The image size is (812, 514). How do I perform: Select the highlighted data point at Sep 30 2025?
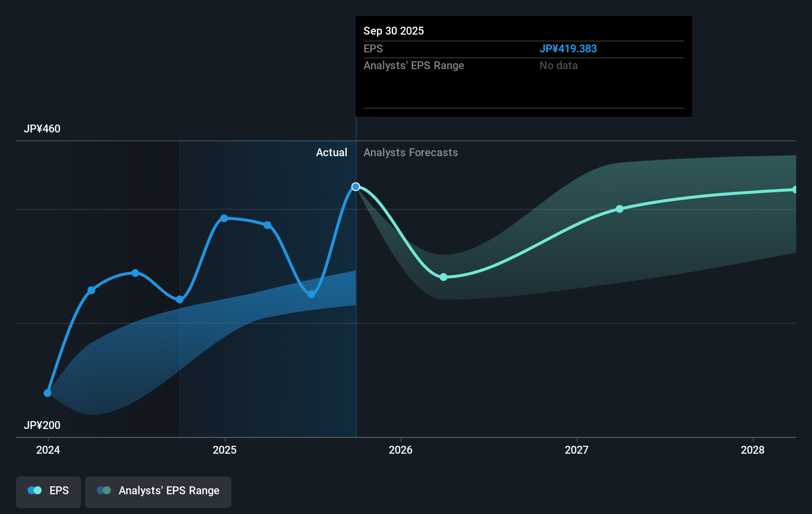point(356,186)
